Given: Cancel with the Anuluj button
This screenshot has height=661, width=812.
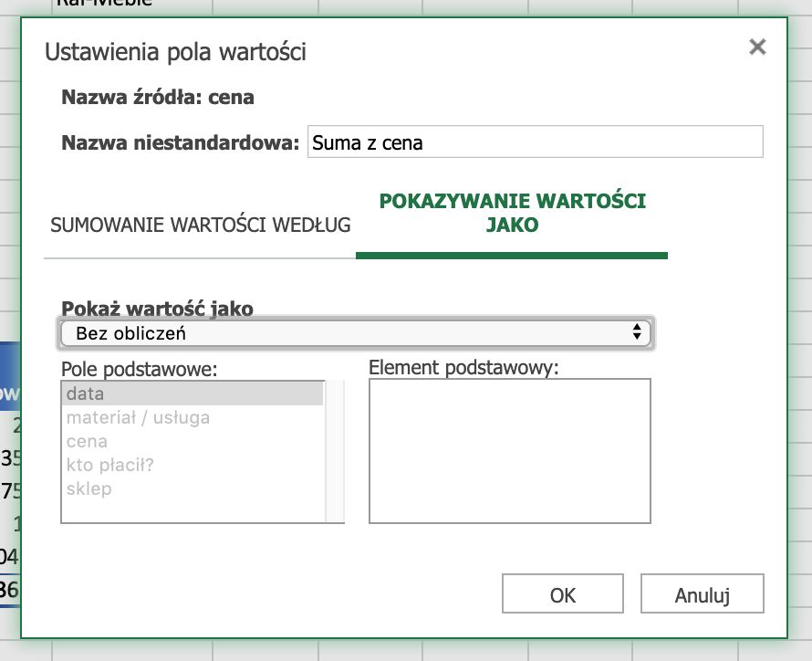Looking at the screenshot, I should pos(703,593).
